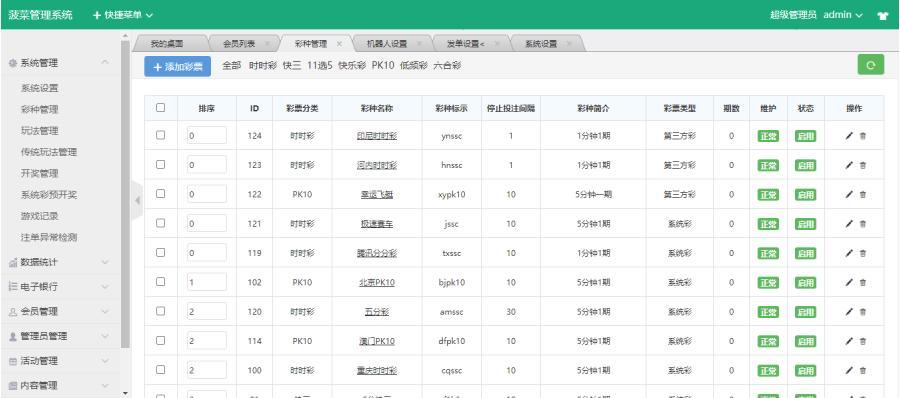Switch to the 机器人设置 tab
The width and height of the screenshot is (900, 398).
point(387,44)
